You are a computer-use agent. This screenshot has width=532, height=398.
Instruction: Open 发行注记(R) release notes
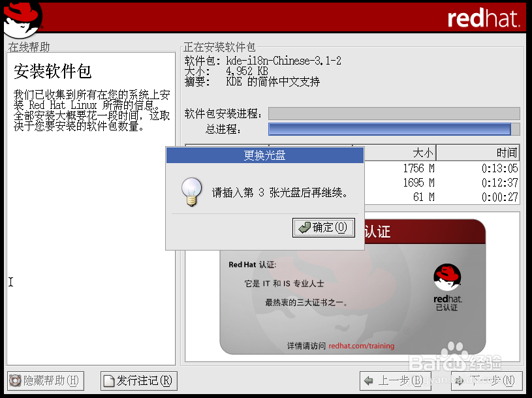pyautogui.click(x=139, y=381)
